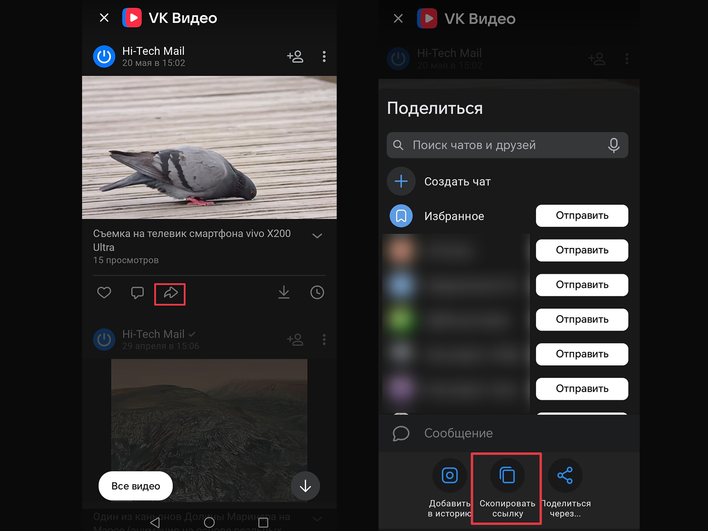Open three-dot menu on 20 мая post
The image size is (708, 531).
coord(324,56)
